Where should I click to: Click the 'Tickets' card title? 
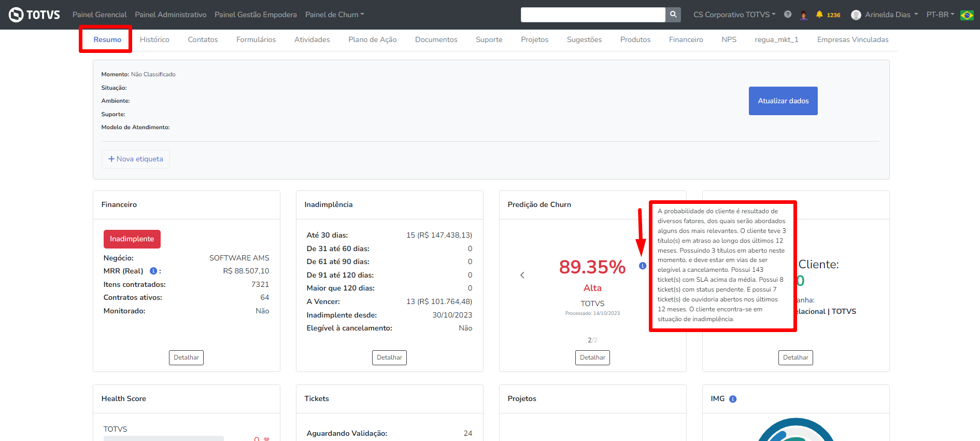[317, 398]
